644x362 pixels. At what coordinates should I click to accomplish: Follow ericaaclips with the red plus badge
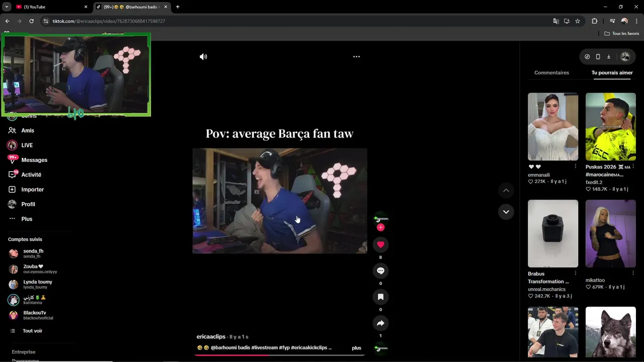tap(380, 227)
